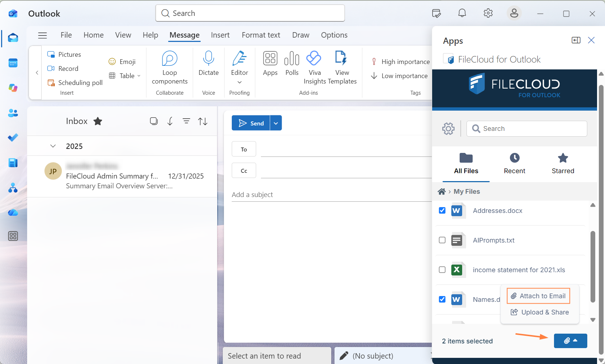Open the blue attach options dropdown button
605x364 pixels.
[570, 341]
